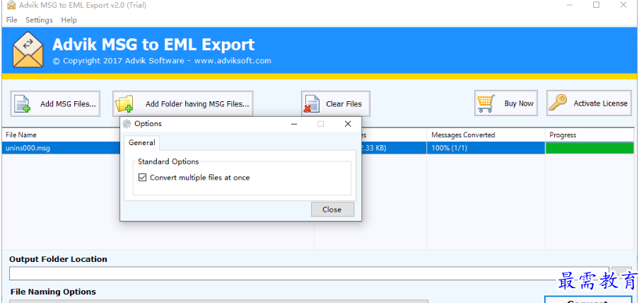Click the File Name column header
This screenshot has width=644, height=303.
61,135
